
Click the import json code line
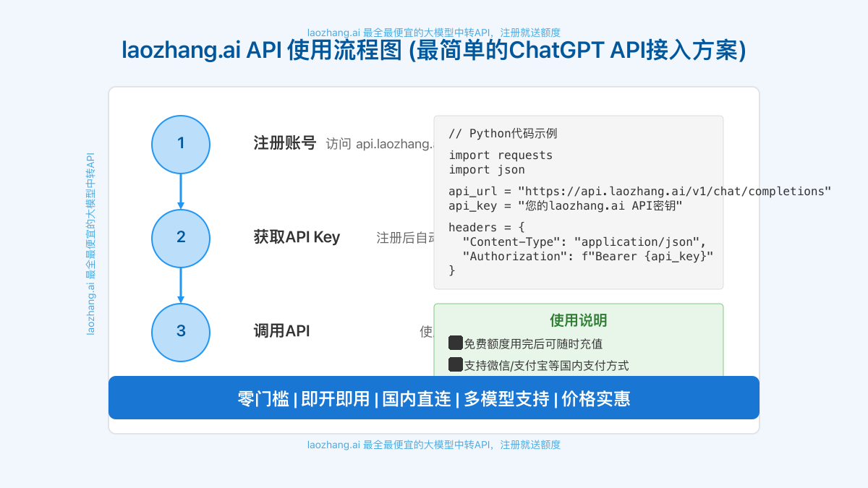[x=487, y=170]
